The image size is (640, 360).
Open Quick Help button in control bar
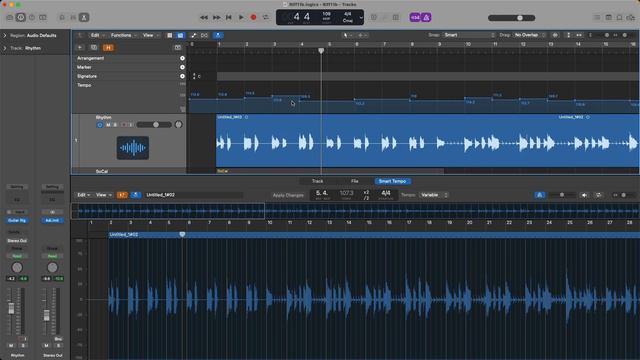pos(32,18)
